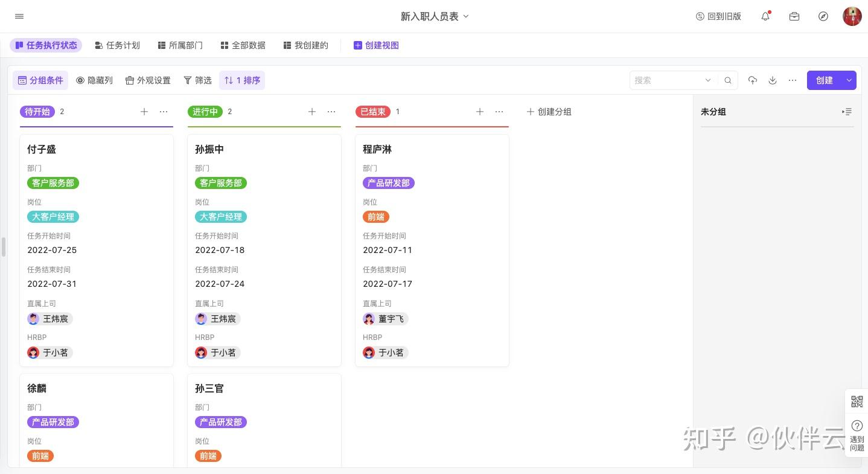Click 回到旧版 to return to old version
The width and height of the screenshot is (868, 474).
coord(718,16)
